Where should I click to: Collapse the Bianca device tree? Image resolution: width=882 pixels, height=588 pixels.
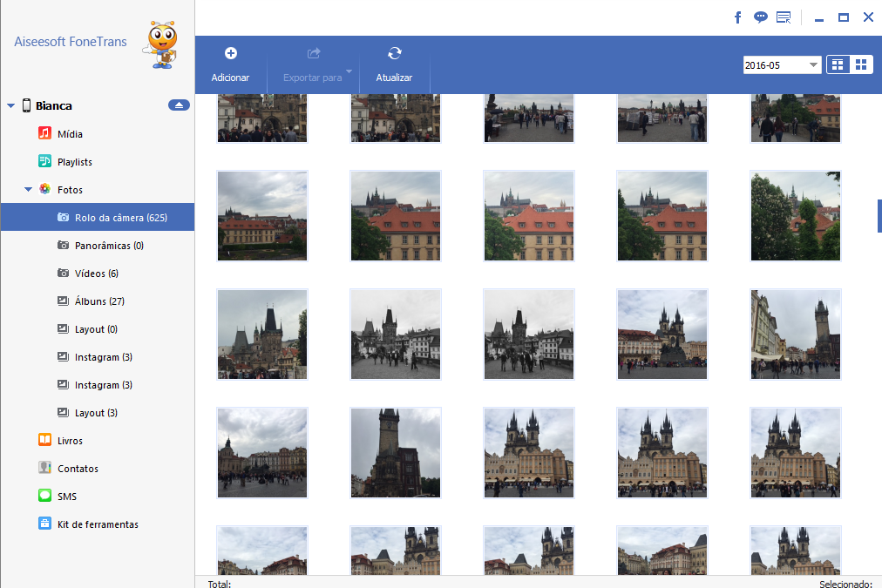click(11, 106)
